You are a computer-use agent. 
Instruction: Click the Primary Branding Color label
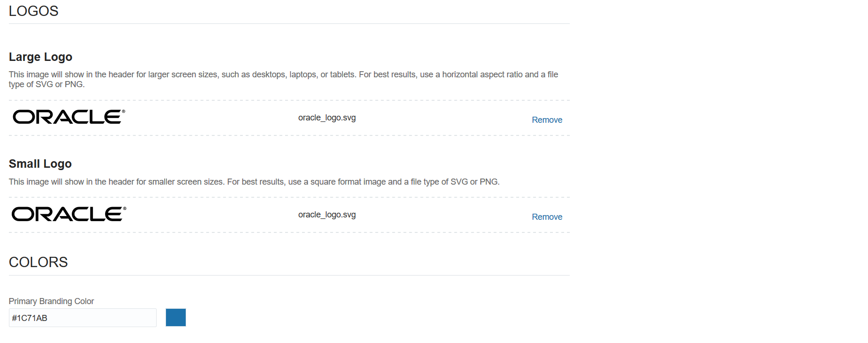coord(52,301)
